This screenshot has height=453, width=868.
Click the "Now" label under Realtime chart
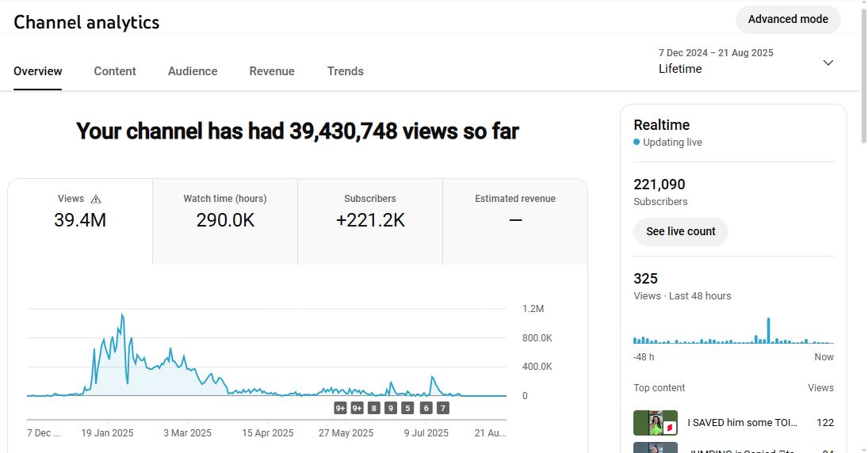coord(824,357)
